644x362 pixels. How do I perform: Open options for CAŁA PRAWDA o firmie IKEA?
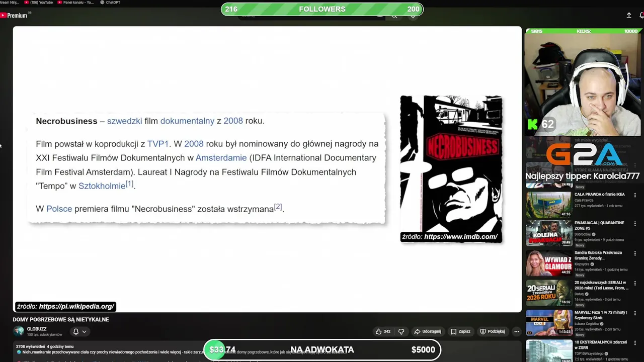click(635, 195)
